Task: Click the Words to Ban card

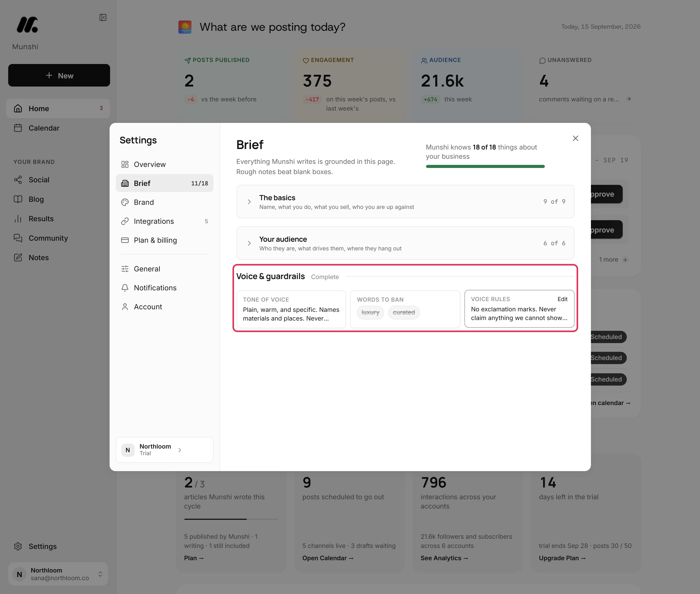Action: (405, 309)
